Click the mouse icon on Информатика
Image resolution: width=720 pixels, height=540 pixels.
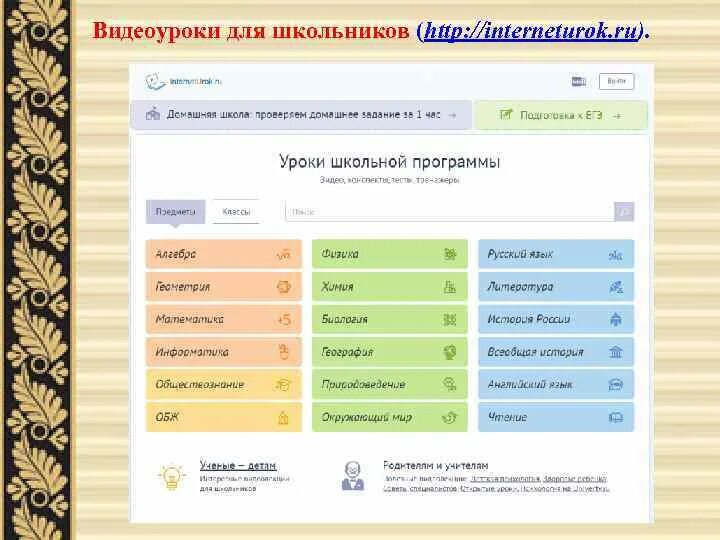pos(284,352)
